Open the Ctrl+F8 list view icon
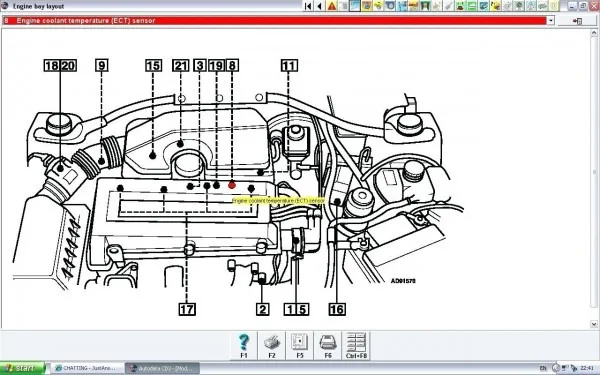The image size is (600, 375). point(356,346)
